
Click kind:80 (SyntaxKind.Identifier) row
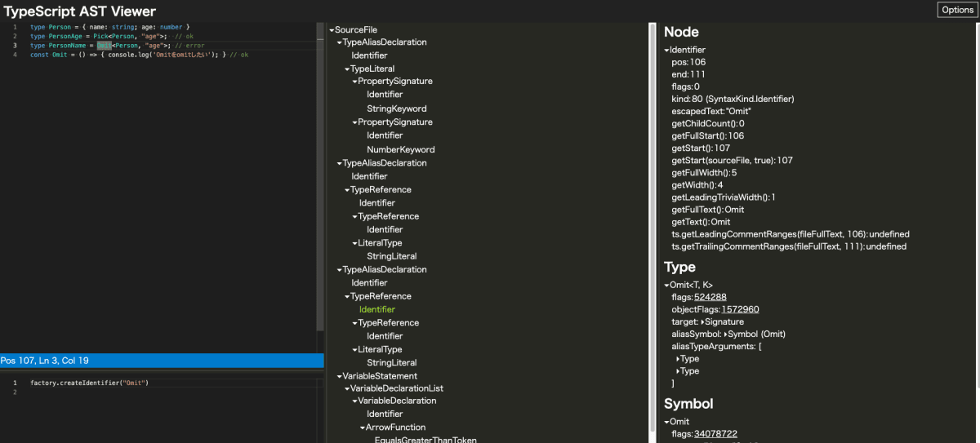(733, 99)
